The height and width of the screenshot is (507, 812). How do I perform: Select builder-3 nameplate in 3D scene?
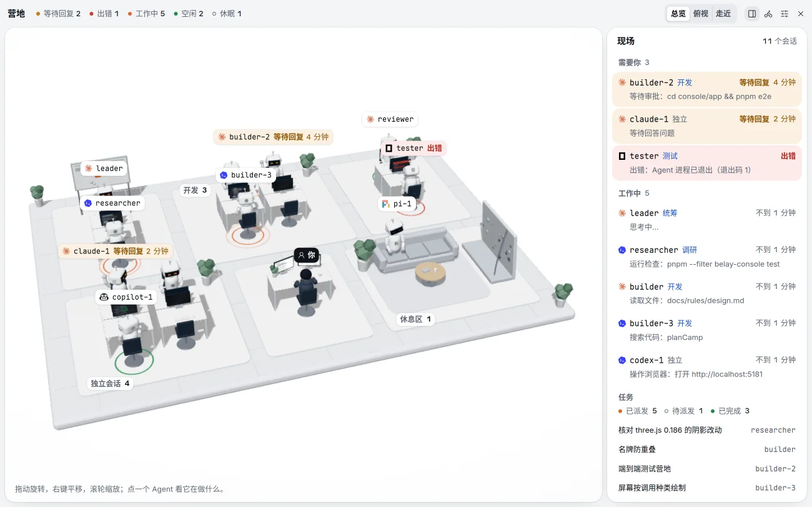click(246, 175)
